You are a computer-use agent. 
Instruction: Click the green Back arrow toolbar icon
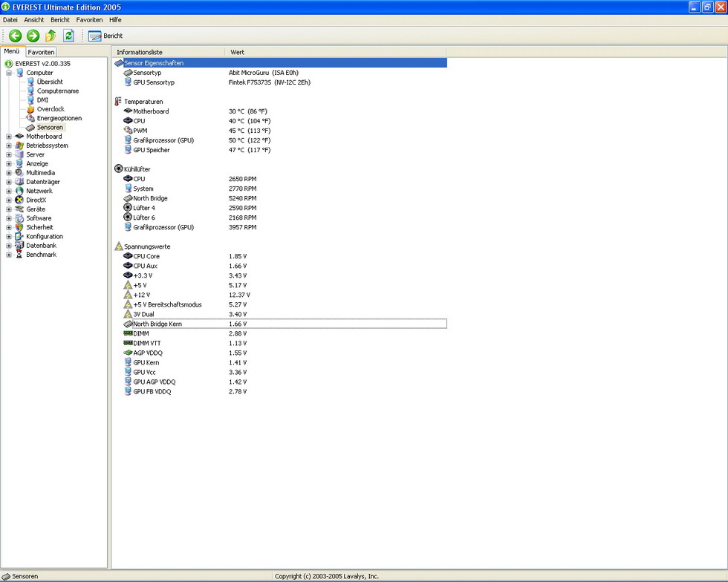pyautogui.click(x=16, y=36)
